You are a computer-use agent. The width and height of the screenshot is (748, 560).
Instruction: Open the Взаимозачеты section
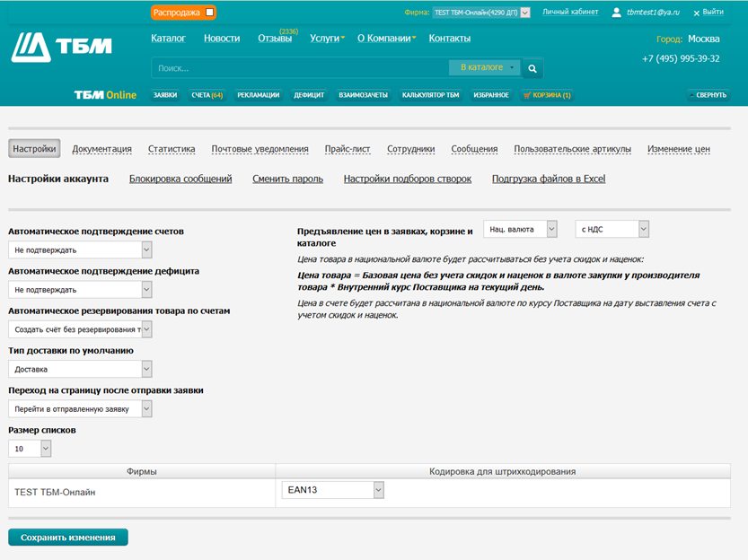[363, 95]
